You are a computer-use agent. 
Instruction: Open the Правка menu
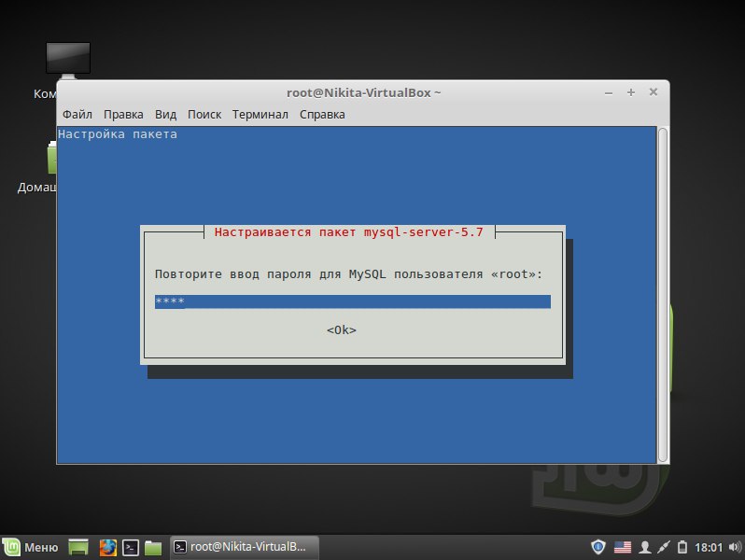point(123,115)
